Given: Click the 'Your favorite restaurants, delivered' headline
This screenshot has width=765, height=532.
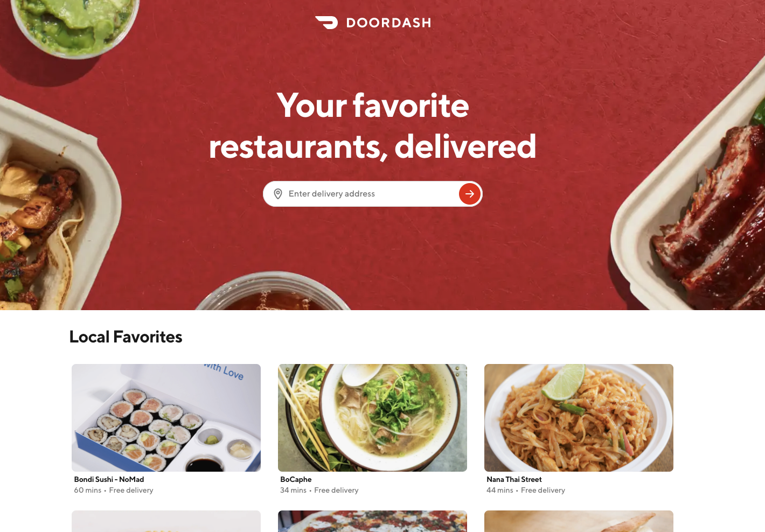Looking at the screenshot, I should coord(373,125).
